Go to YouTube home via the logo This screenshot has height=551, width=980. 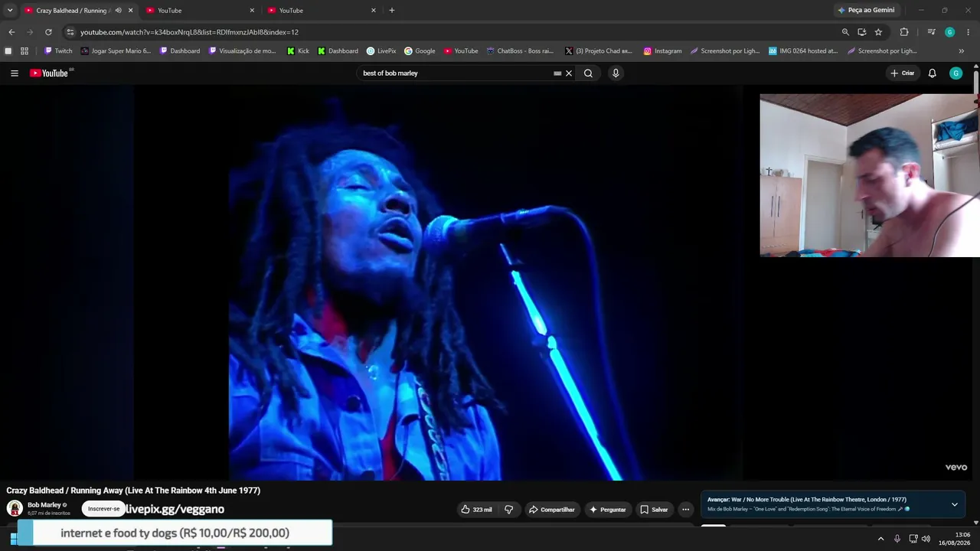point(51,73)
